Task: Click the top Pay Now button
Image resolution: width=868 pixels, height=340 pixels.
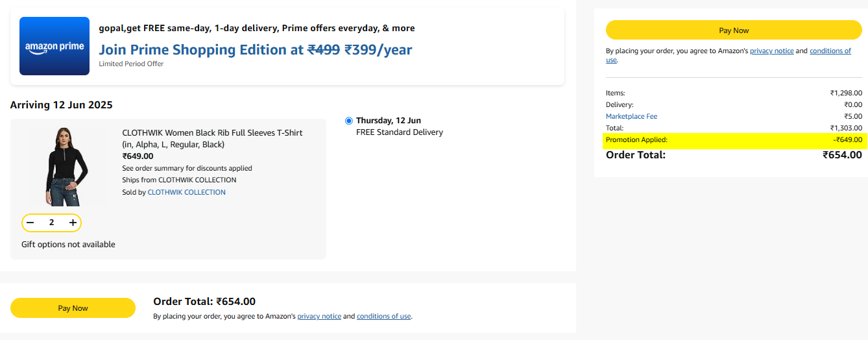Action: click(x=734, y=30)
